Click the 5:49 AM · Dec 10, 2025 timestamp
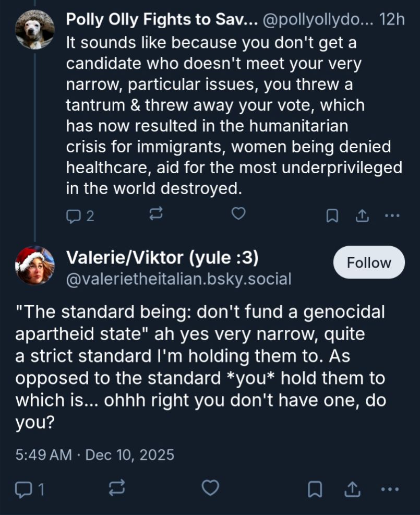The image size is (420, 515). pos(94,454)
